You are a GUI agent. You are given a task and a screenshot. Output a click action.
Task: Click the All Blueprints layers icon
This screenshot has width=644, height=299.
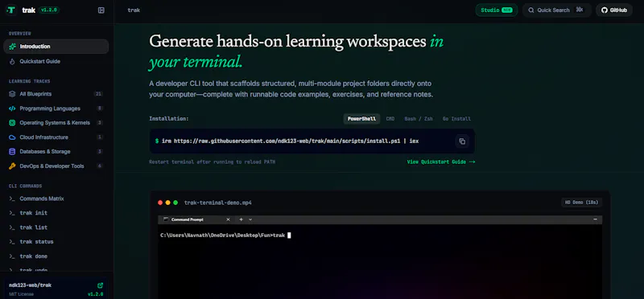point(12,94)
